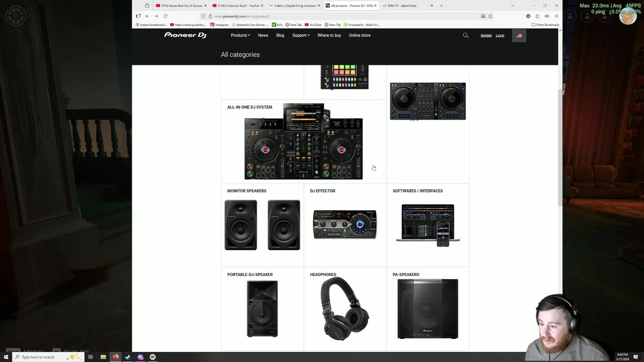Open the All-in-one DJ System category
Viewport: 644px width, 362px height.
[x=250, y=107]
